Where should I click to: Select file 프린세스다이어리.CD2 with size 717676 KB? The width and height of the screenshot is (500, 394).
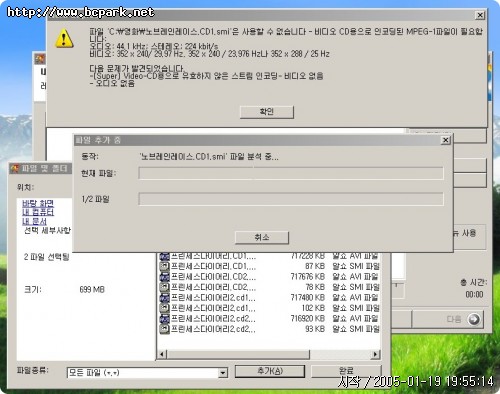click(213, 277)
